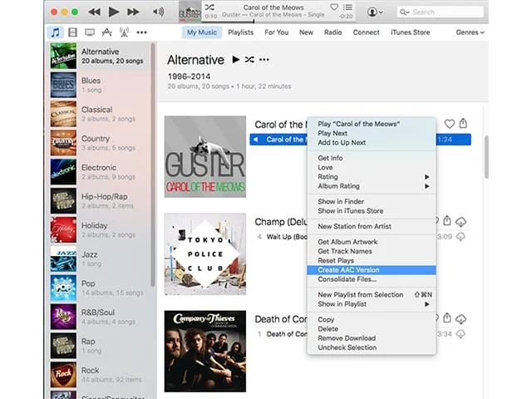Expand the Show in Playlist submenu
The height and width of the screenshot is (399, 532).
point(372,304)
